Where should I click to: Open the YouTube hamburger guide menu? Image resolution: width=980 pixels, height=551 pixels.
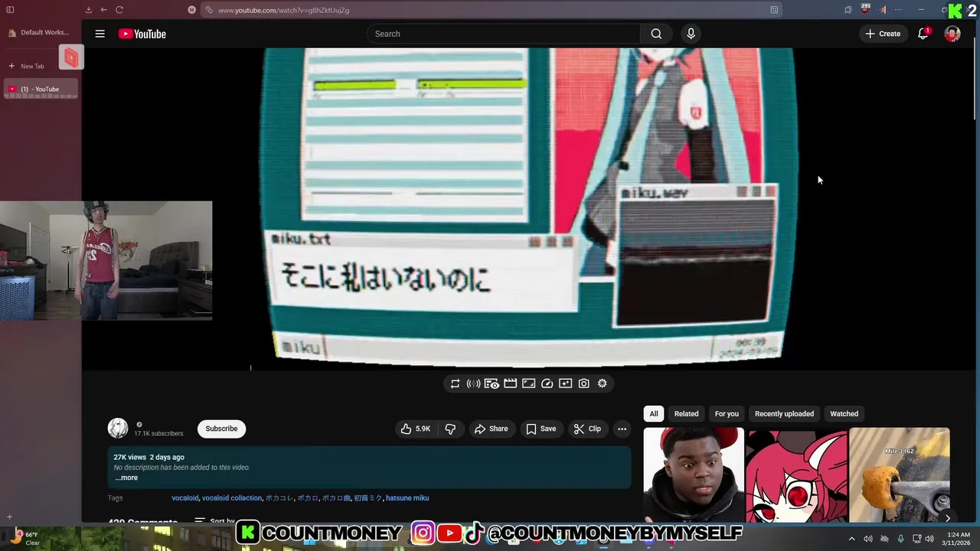point(100,34)
